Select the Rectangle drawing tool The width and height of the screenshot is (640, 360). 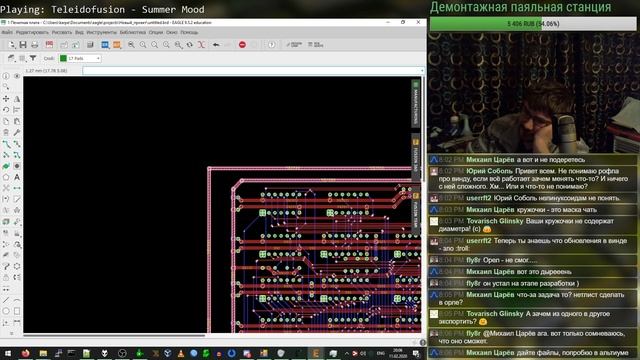(x=17, y=311)
